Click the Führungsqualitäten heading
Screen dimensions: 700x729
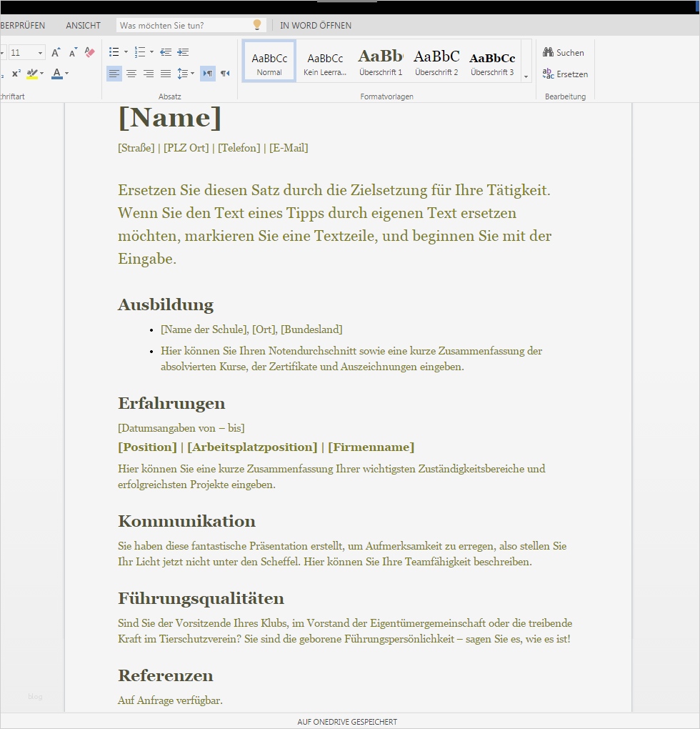pyautogui.click(x=201, y=598)
